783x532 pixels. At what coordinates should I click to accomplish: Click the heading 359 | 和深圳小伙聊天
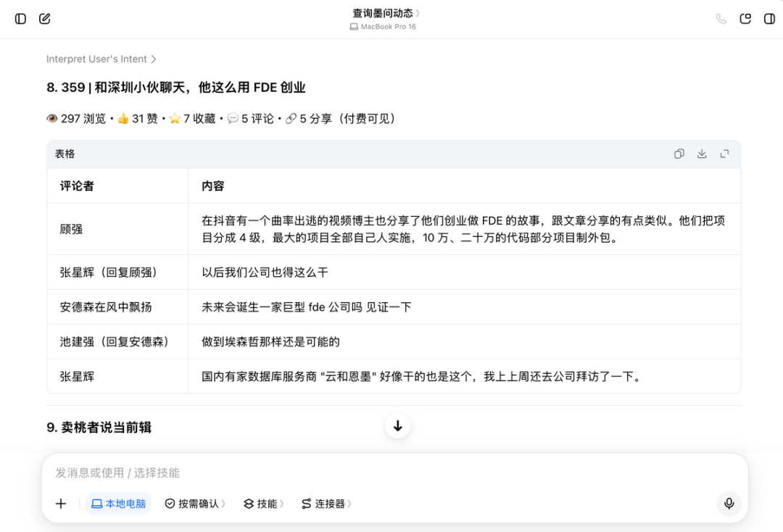coord(175,87)
